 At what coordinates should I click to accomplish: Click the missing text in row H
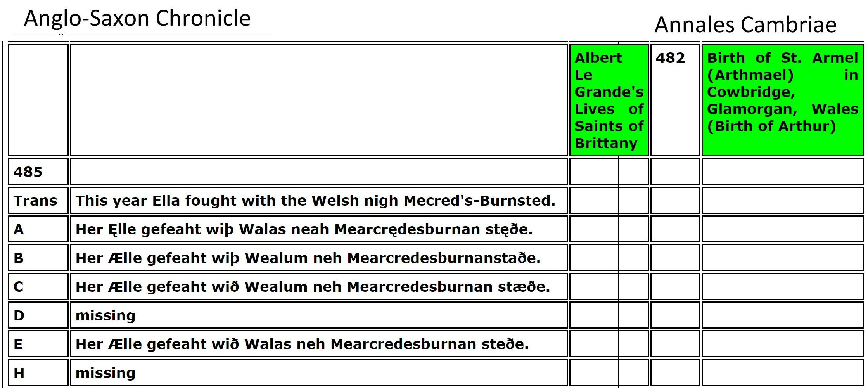coord(105,373)
